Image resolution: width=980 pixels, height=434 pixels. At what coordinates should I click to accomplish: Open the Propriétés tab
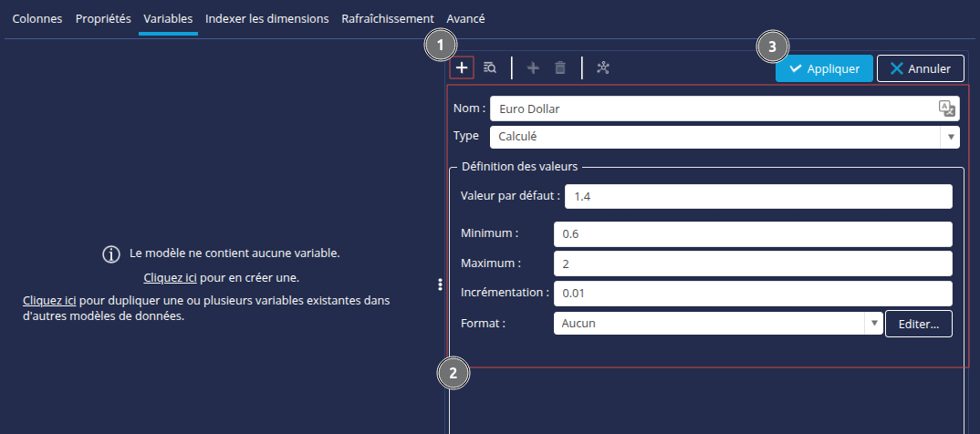tap(103, 18)
